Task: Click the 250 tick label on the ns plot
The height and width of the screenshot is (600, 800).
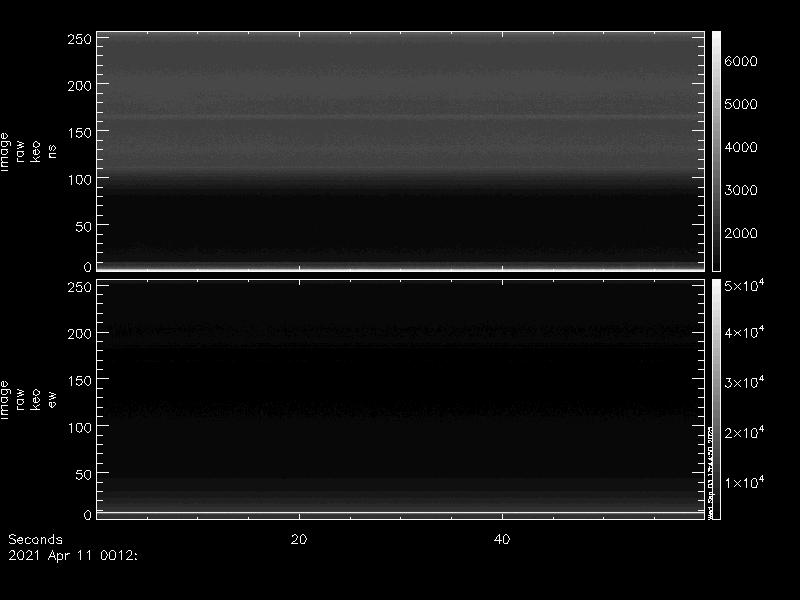Action: (x=79, y=39)
